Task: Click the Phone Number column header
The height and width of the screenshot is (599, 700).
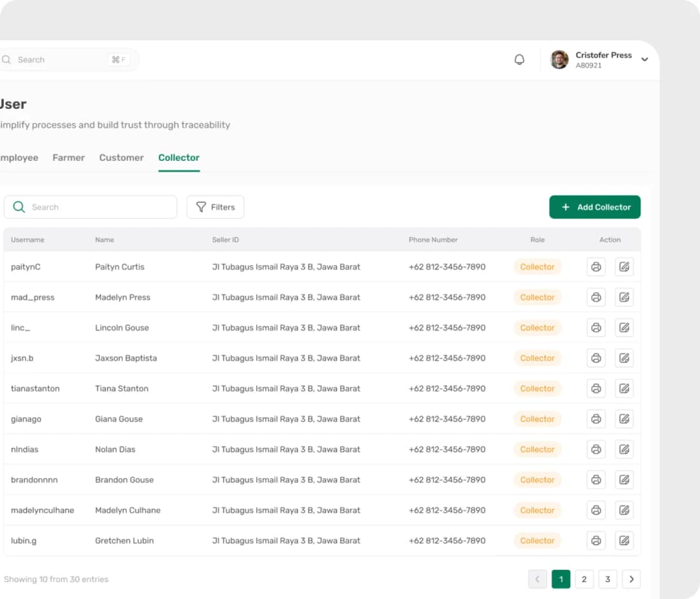Action: (433, 240)
